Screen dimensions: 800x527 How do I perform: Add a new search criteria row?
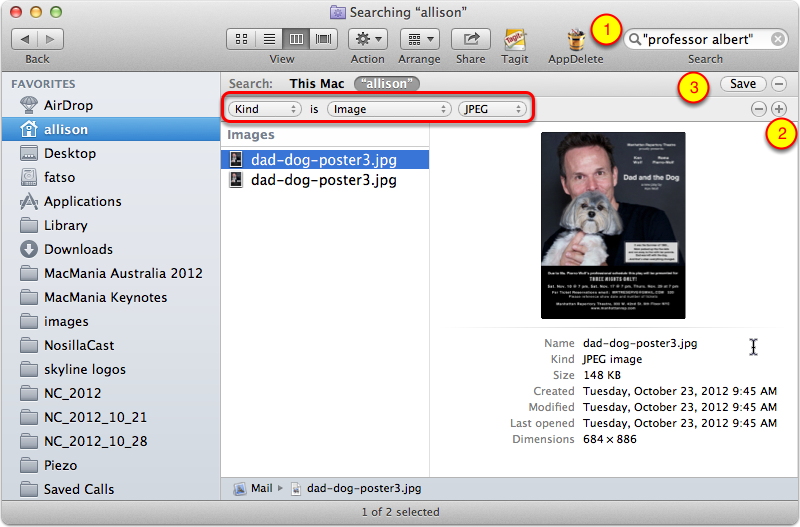(779, 108)
